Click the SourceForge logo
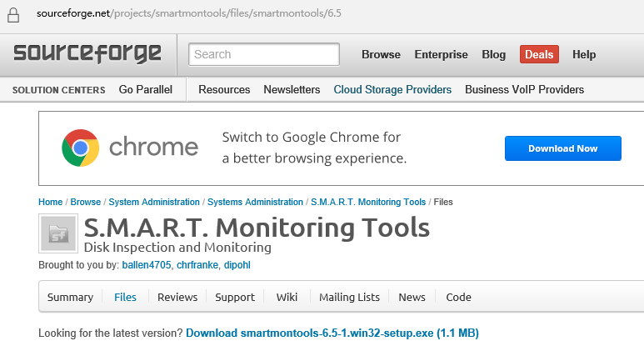Screen dimensions: 644x356 click(x=87, y=53)
